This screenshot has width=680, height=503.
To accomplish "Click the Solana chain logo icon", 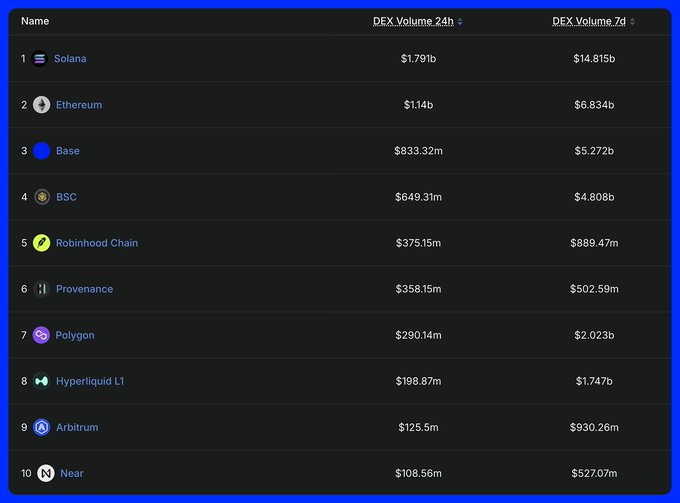I will click(39, 59).
